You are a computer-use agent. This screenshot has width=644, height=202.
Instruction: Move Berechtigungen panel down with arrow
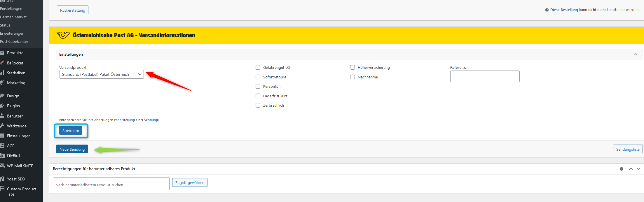pos(638,169)
